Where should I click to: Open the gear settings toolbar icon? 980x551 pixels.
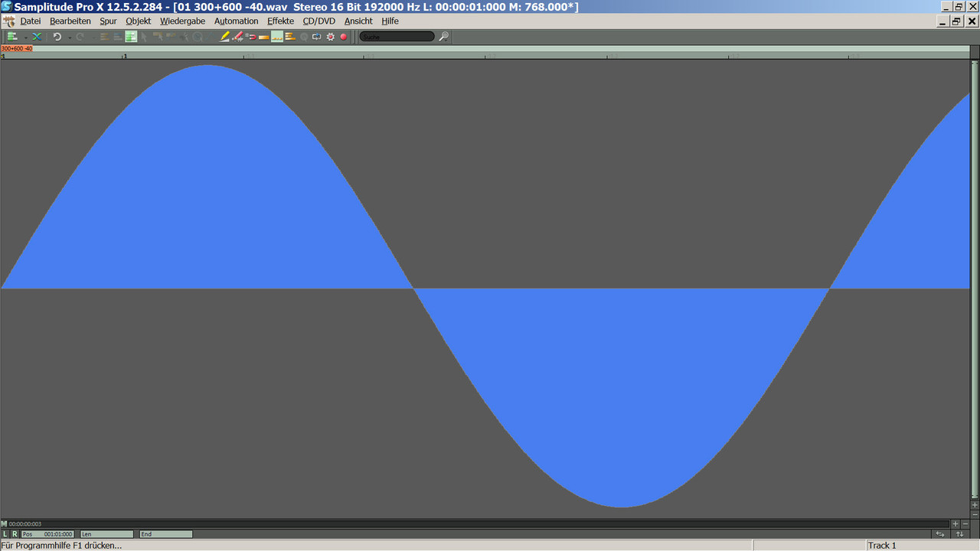[330, 36]
